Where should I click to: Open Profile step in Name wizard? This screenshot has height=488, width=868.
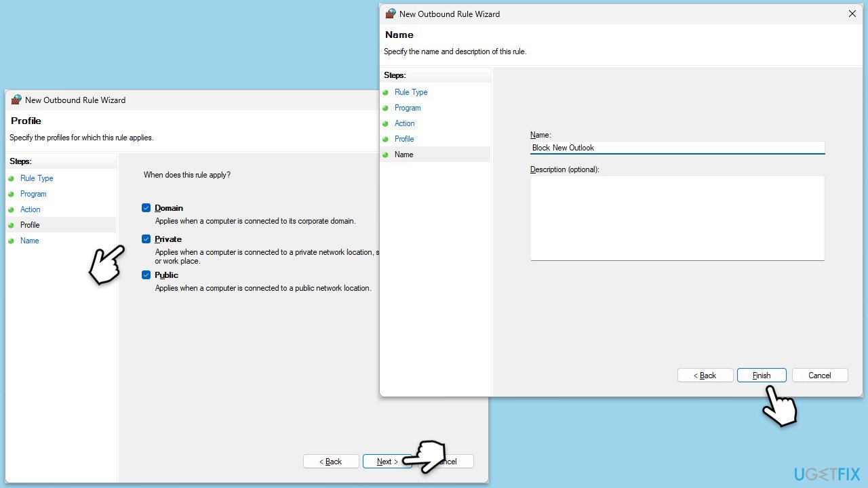(404, 139)
